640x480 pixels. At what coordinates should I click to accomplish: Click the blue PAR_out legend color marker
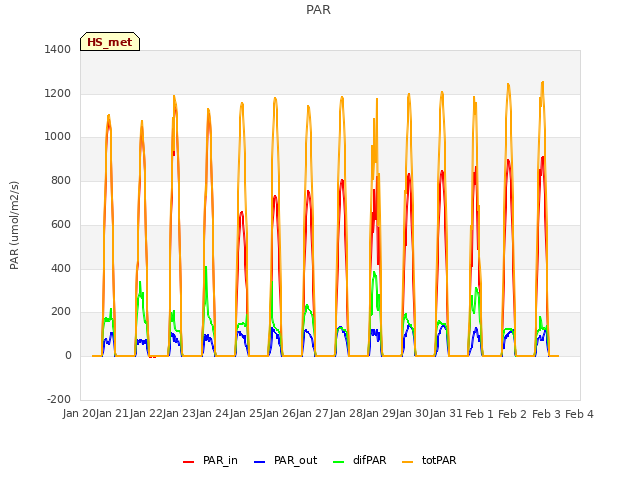click(260, 462)
